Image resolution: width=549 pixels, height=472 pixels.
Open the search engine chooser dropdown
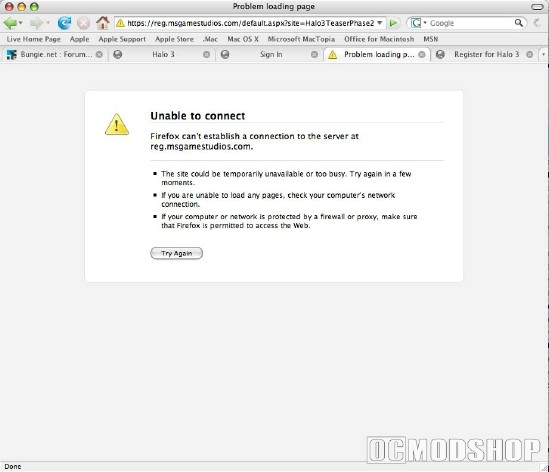click(x=418, y=23)
